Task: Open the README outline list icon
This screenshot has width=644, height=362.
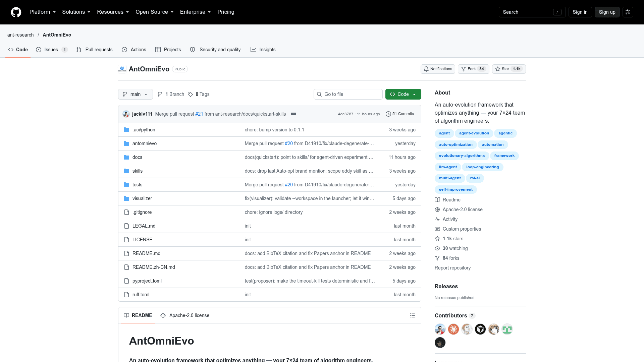Action: coord(413,315)
